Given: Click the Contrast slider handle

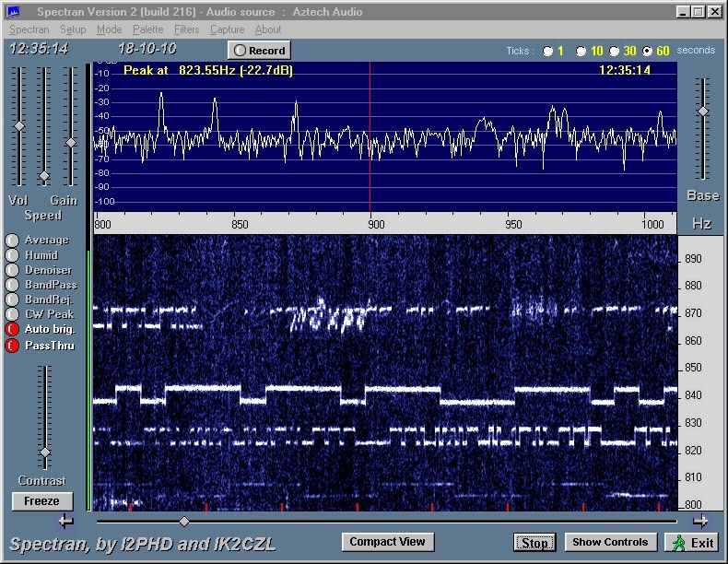Looking at the screenshot, I should point(45,452).
